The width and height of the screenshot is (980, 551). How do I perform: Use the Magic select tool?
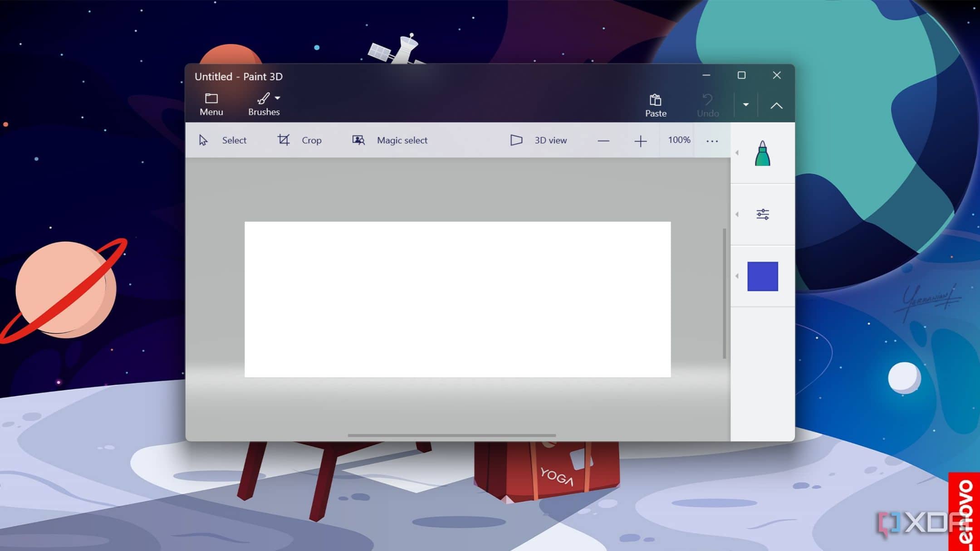coord(390,140)
